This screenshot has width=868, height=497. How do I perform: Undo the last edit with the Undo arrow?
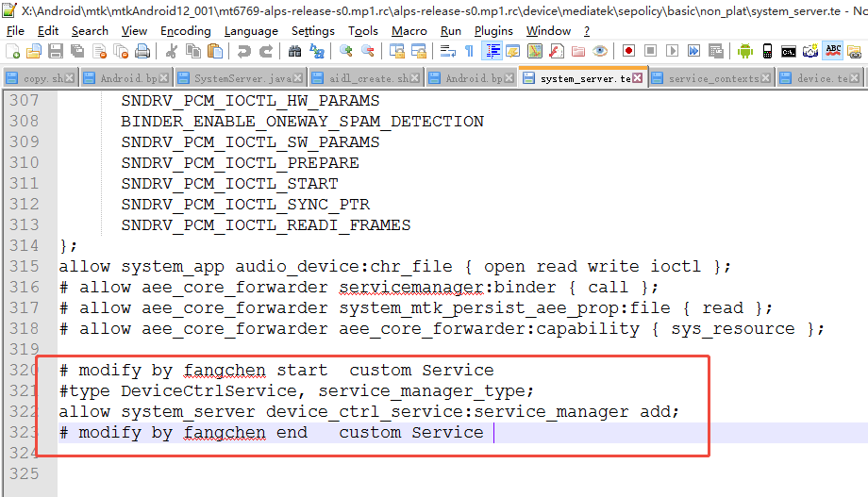coord(244,52)
